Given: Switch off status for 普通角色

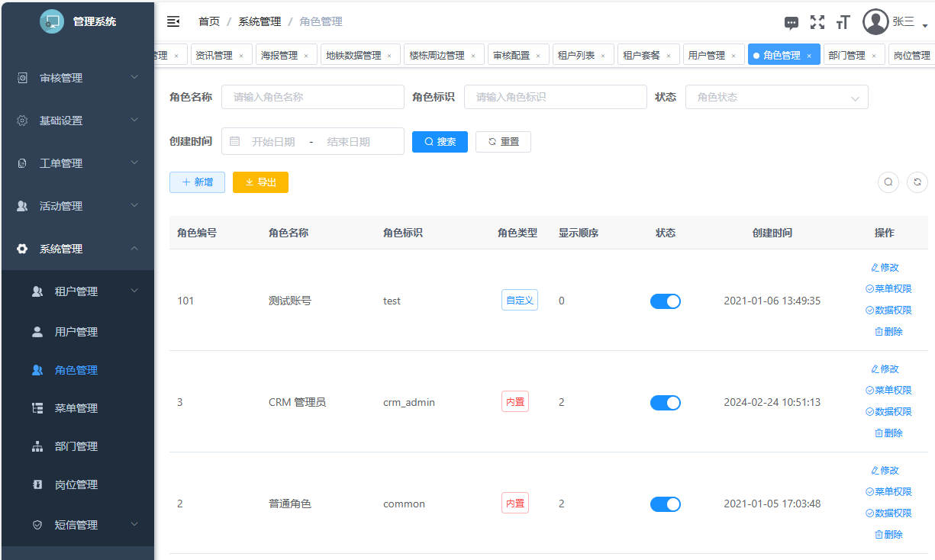Looking at the screenshot, I should pos(665,504).
